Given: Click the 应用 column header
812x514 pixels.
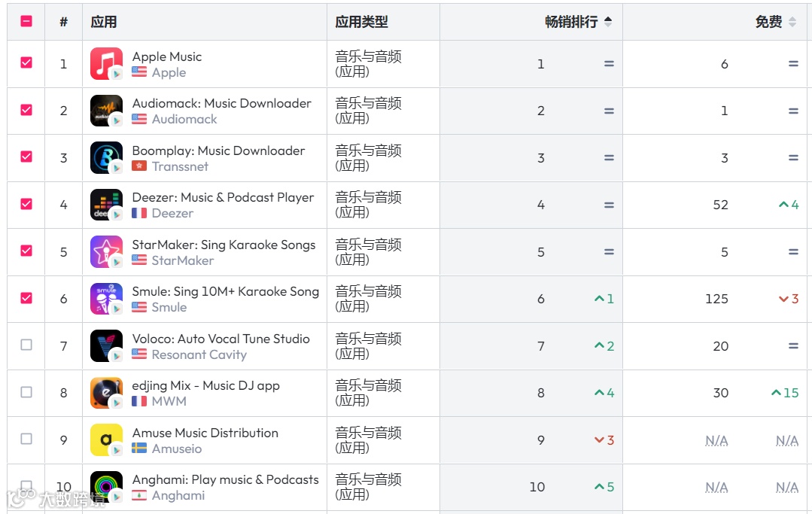Looking at the screenshot, I should (104, 22).
